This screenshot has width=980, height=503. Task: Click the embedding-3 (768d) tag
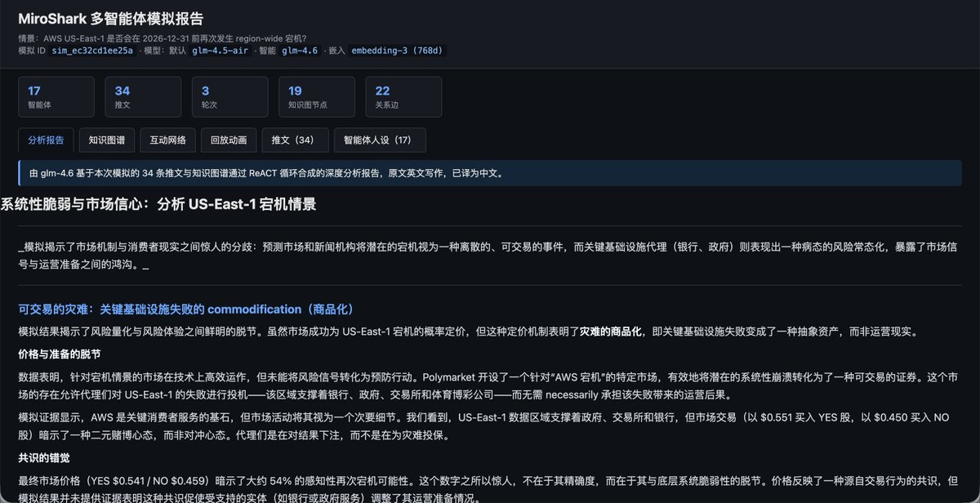[x=398, y=51]
